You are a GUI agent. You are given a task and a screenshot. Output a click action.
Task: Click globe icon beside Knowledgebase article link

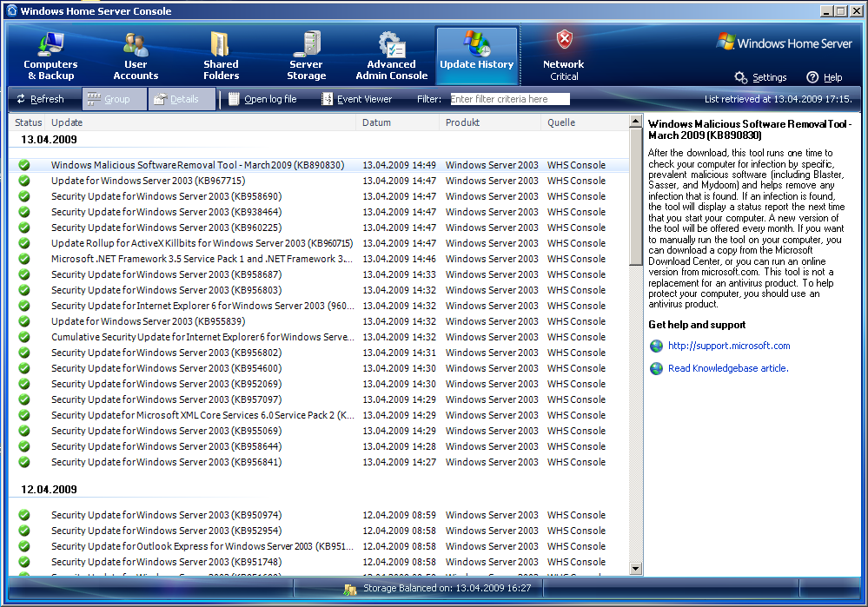(657, 368)
